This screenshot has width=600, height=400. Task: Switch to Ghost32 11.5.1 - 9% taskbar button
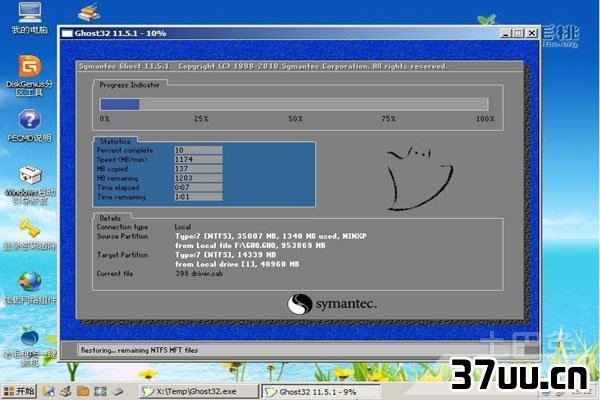tap(321, 392)
